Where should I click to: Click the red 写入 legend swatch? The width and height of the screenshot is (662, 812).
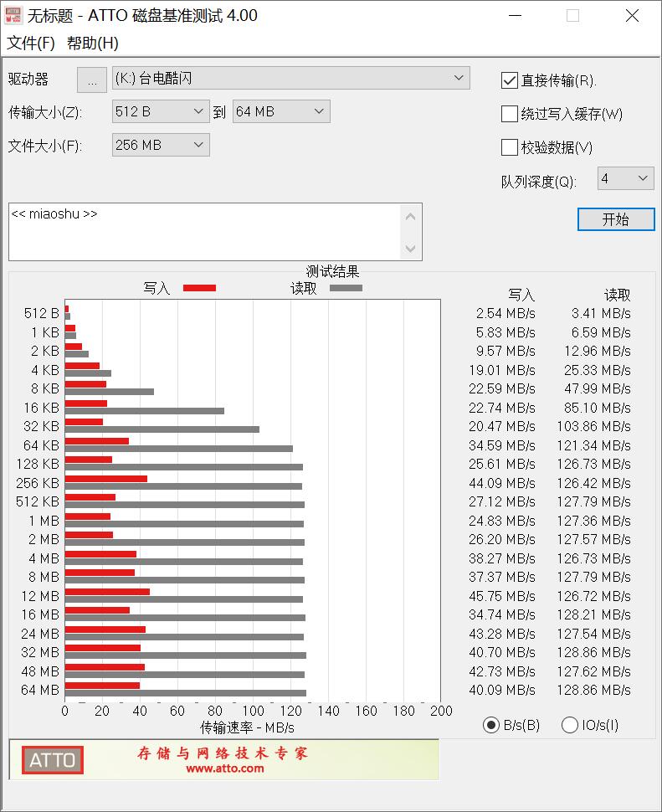[199, 288]
